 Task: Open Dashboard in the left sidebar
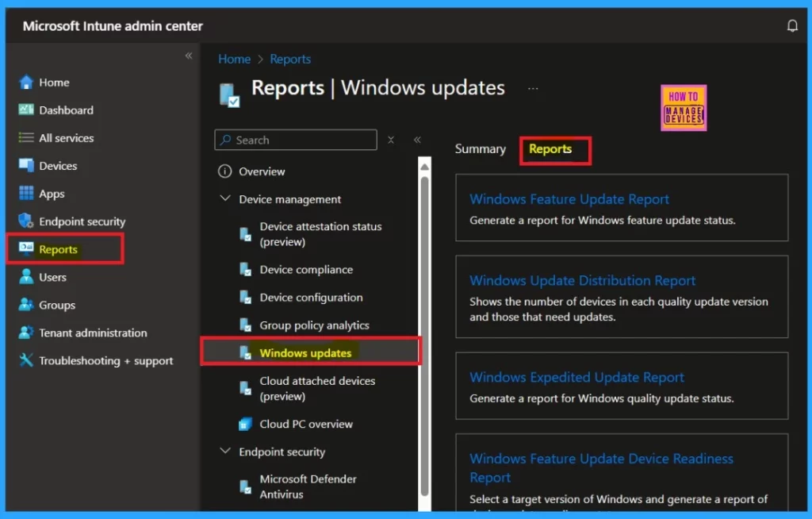click(x=67, y=110)
